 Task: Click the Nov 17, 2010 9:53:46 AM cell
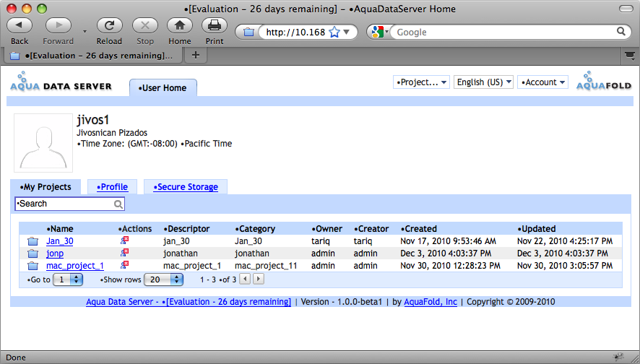coord(448,241)
